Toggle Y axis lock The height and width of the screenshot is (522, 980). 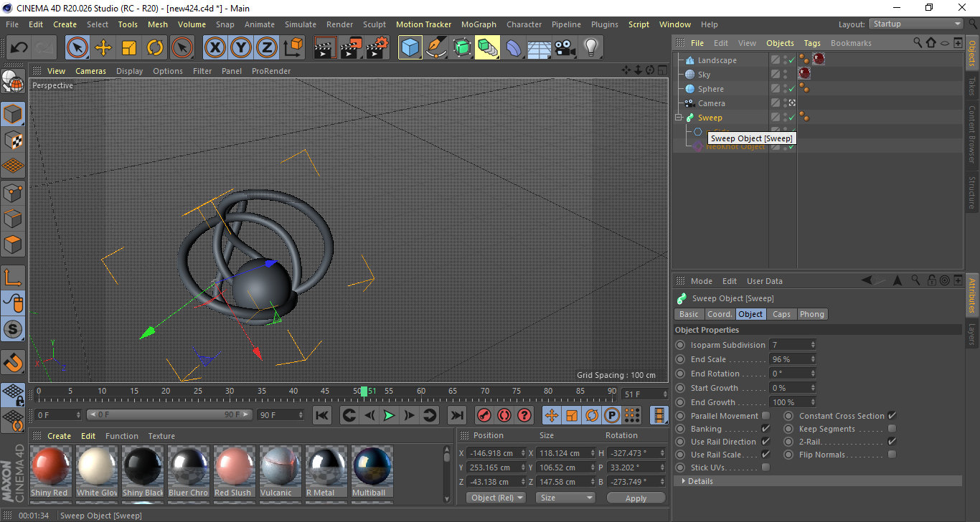click(241, 48)
